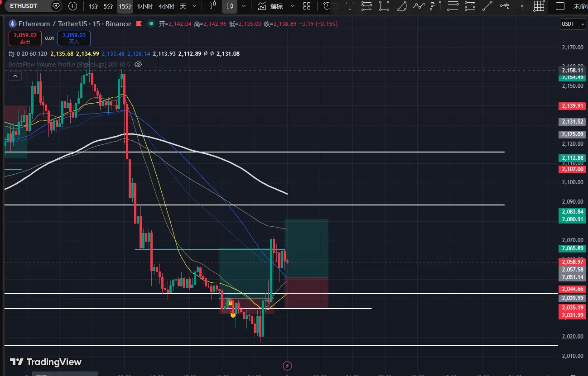Viewport: 588px width, 376px height.
Task: Switch to the 1小时 timeframe
Action: (145, 6)
